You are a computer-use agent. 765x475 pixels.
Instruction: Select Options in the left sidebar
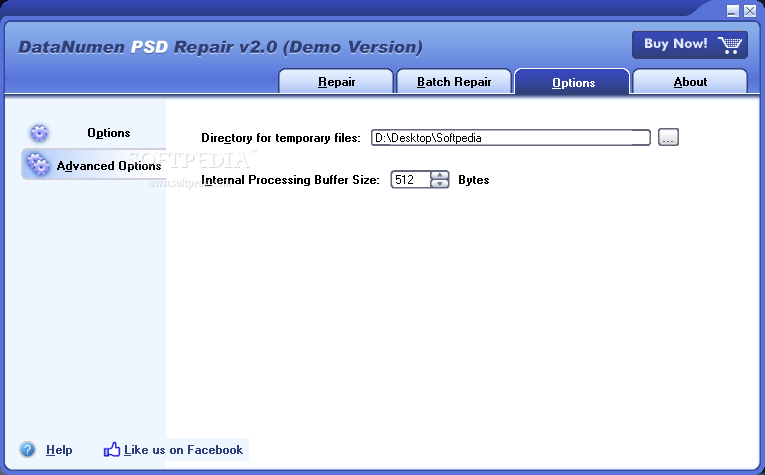click(x=108, y=133)
